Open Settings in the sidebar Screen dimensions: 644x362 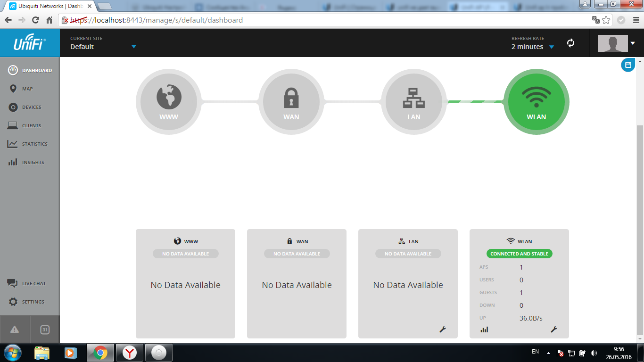point(33,302)
